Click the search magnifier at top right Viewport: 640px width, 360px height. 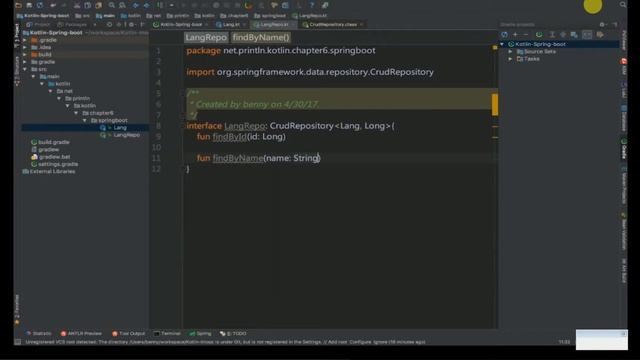[x=623, y=4]
